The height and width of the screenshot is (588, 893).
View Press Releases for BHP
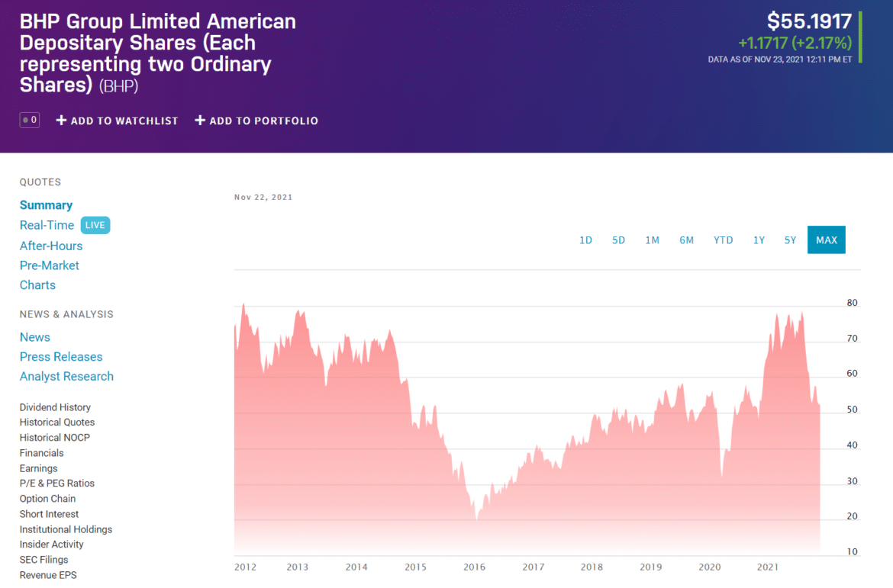(61, 356)
